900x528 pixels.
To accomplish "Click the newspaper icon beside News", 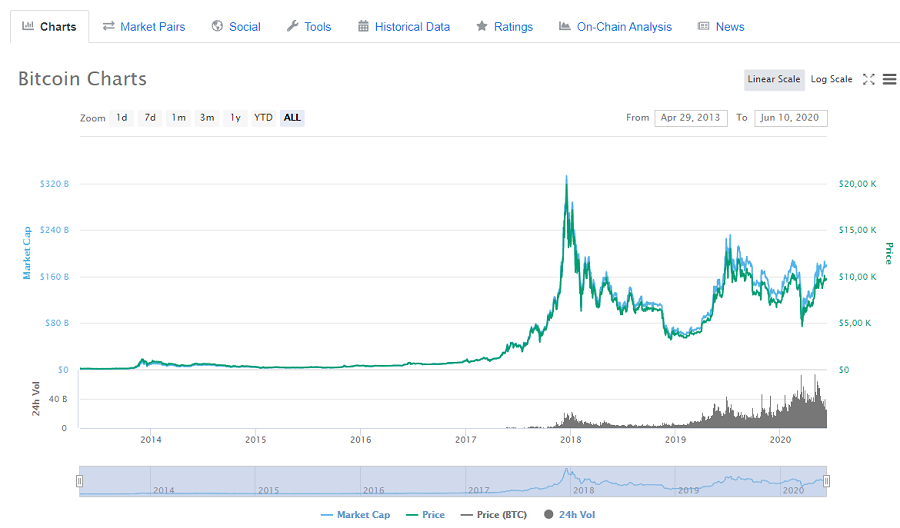I will (x=703, y=26).
